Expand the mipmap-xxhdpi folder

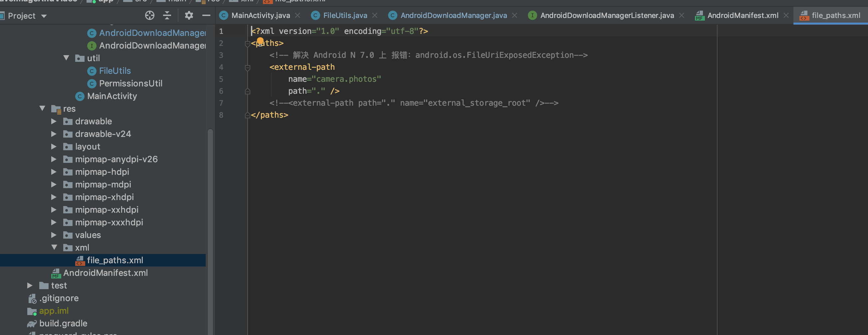[x=54, y=210]
